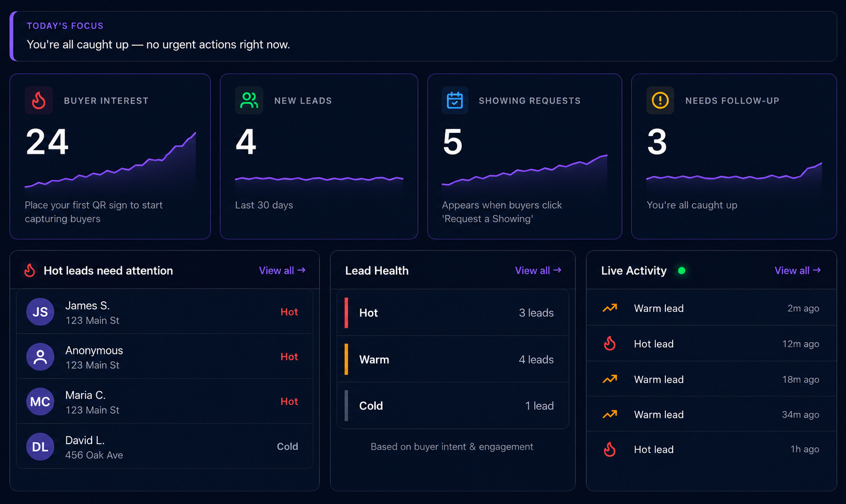
Task: Click the 'Last 30 days' label
Action: [264, 205]
